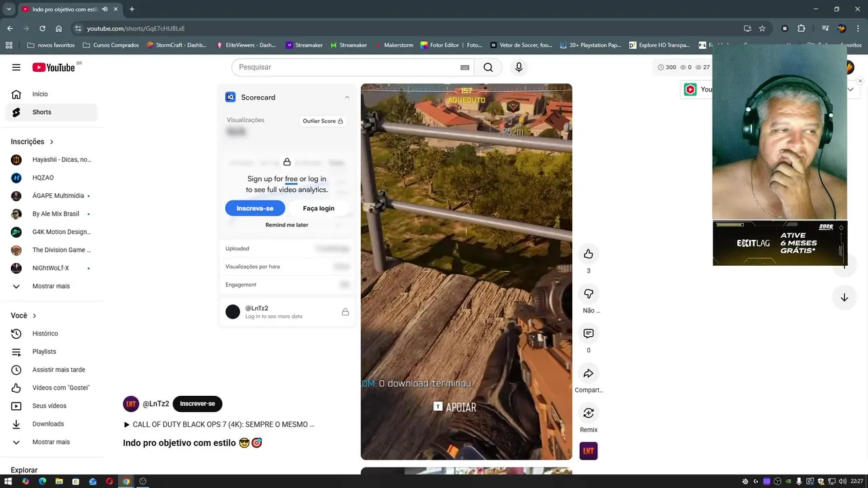Go to next short with down arrow
The image size is (868, 488).
[844, 298]
